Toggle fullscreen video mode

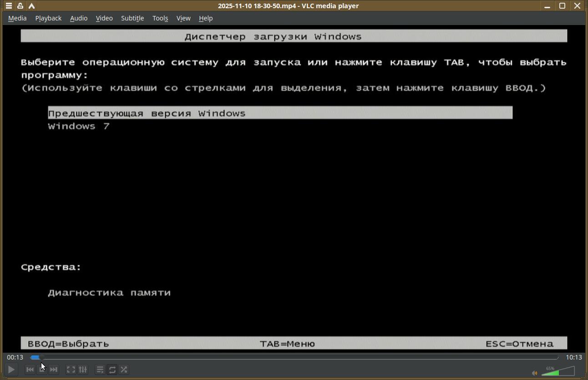(x=71, y=370)
